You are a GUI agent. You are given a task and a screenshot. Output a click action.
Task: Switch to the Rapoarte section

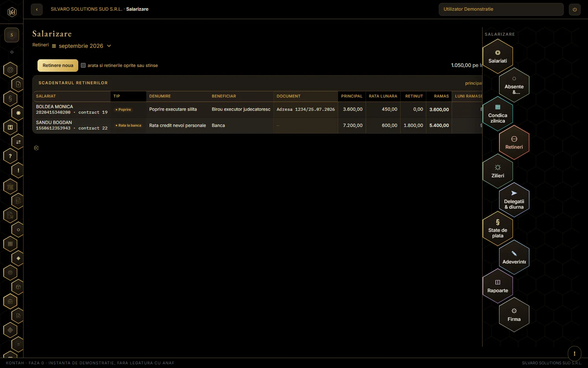(498, 286)
